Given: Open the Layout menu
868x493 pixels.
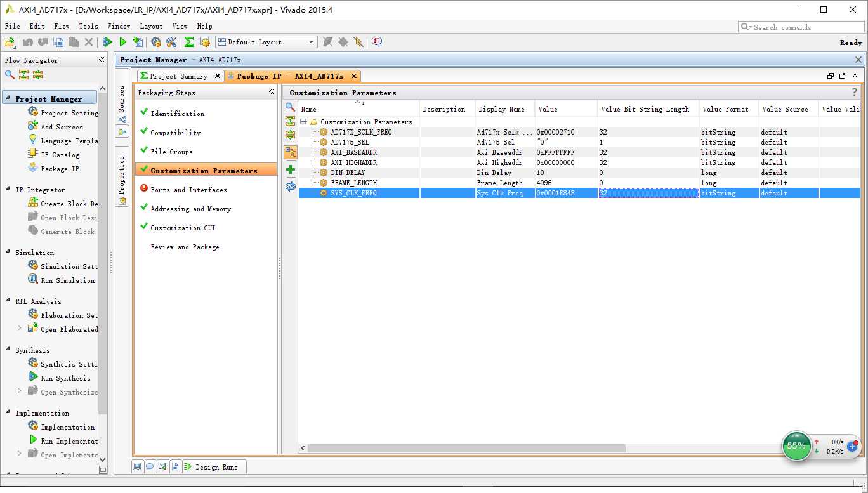Looking at the screenshot, I should 152,26.
